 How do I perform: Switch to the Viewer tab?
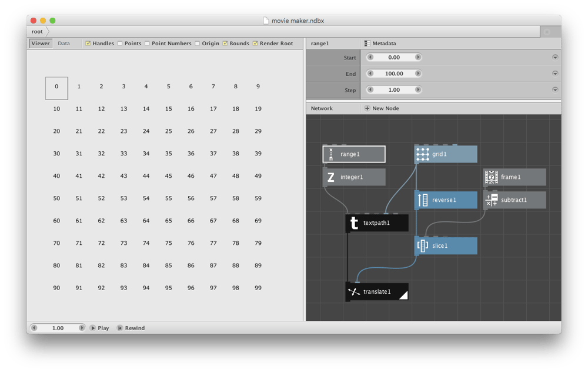coord(41,44)
